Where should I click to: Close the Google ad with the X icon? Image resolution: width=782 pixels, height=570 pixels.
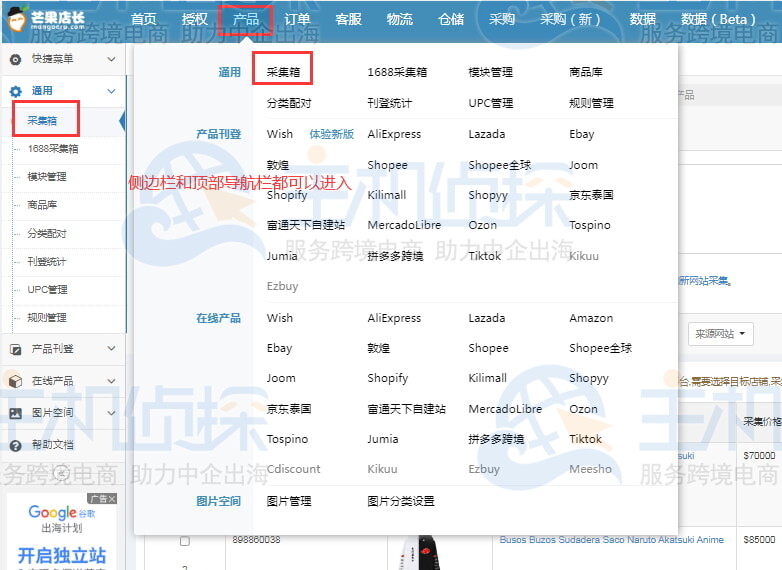[x=112, y=499]
